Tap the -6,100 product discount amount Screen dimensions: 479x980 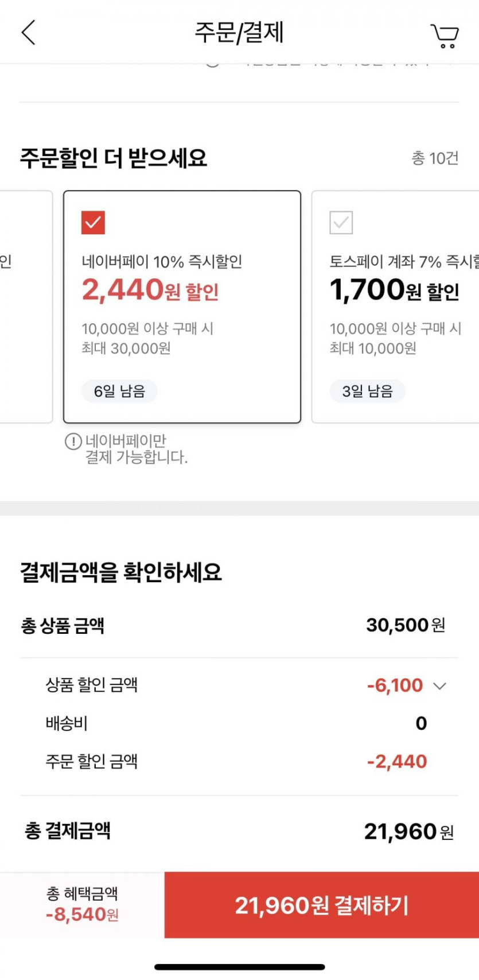coord(395,685)
